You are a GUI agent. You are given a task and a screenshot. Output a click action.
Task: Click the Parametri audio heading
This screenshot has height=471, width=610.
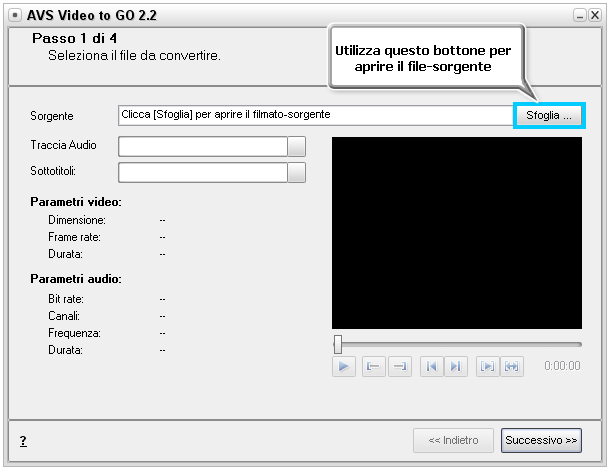76,279
